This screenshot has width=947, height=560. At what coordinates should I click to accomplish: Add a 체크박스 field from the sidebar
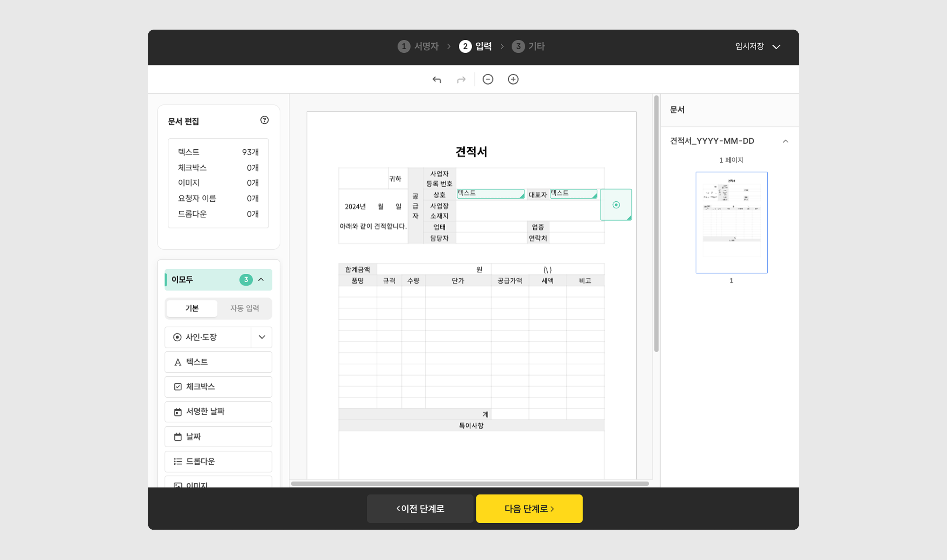click(x=218, y=387)
